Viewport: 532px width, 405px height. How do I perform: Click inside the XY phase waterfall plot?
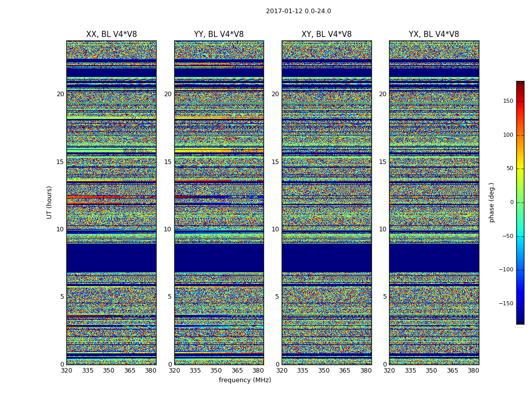pyautogui.click(x=326, y=202)
